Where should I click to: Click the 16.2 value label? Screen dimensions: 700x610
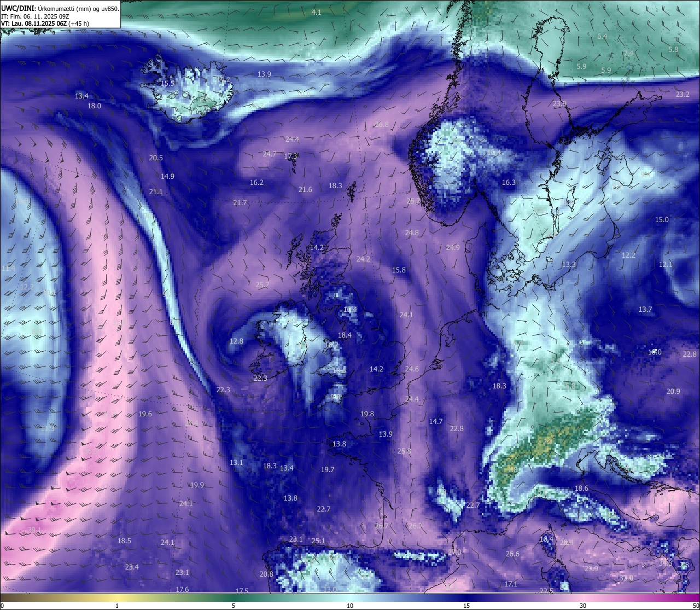click(x=256, y=182)
